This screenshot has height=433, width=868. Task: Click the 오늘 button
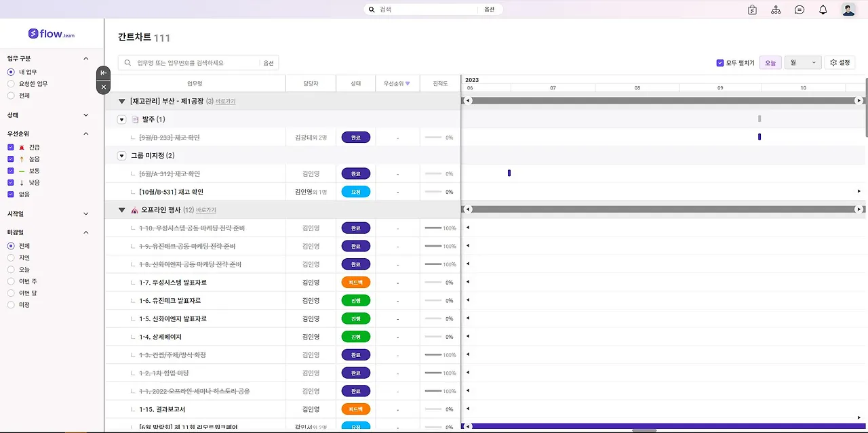point(770,62)
